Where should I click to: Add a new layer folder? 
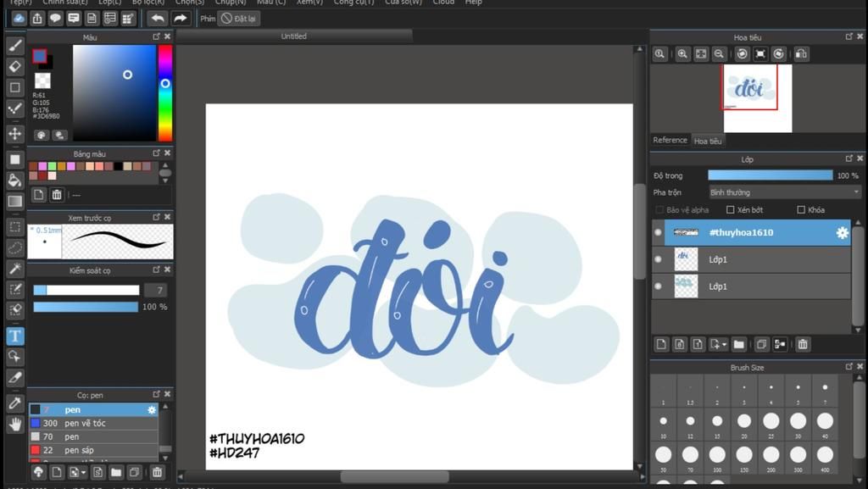coord(738,345)
